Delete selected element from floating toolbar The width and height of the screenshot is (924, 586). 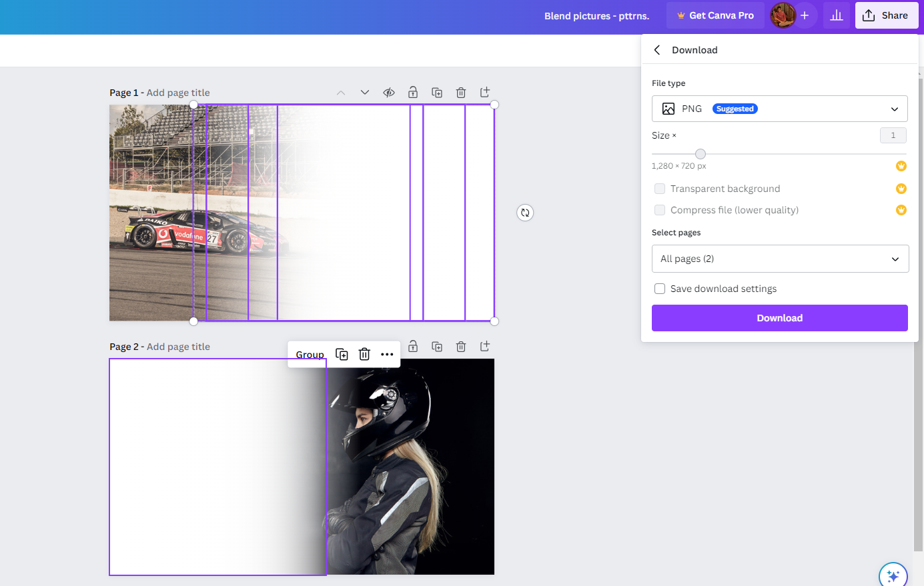pos(364,355)
